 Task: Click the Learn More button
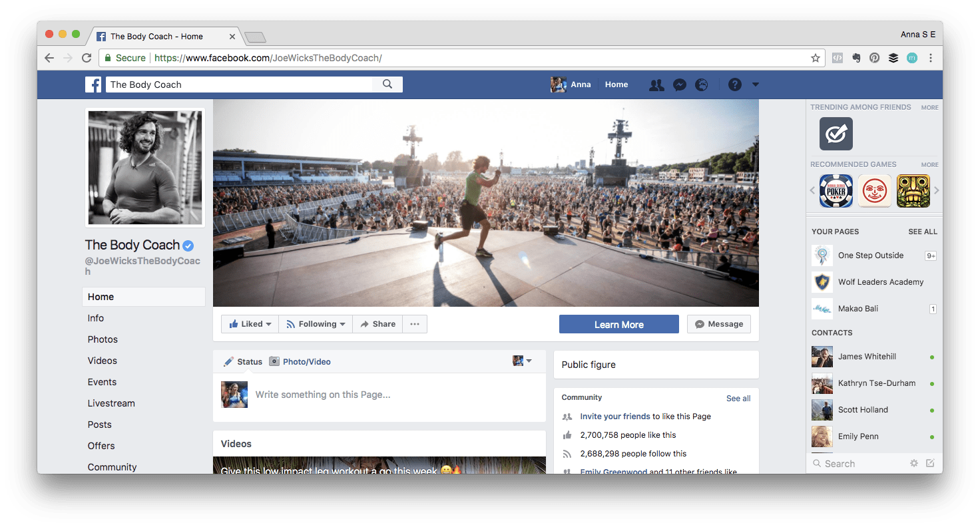(618, 324)
